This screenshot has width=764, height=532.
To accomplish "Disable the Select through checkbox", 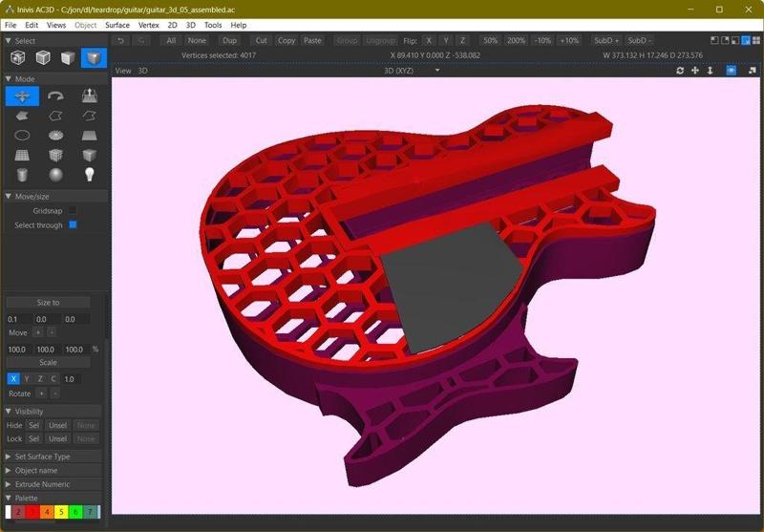I will (73, 225).
